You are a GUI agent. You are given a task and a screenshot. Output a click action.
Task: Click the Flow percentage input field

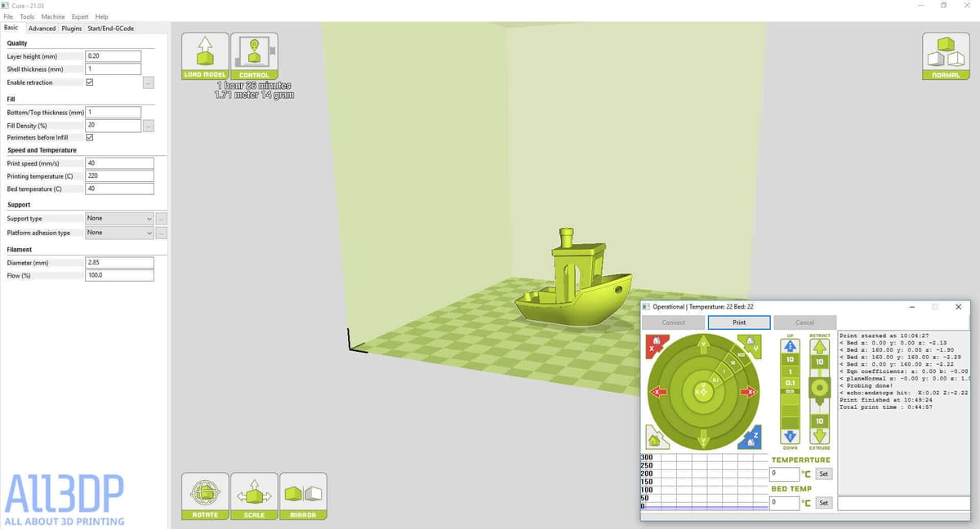[119, 276]
